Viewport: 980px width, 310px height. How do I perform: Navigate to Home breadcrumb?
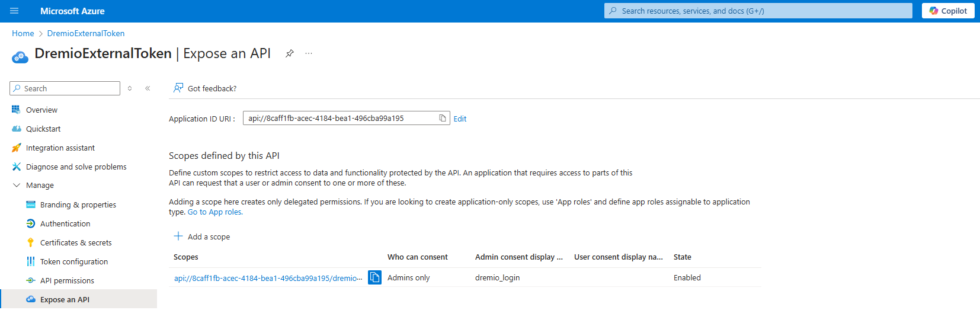[x=23, y=33]
